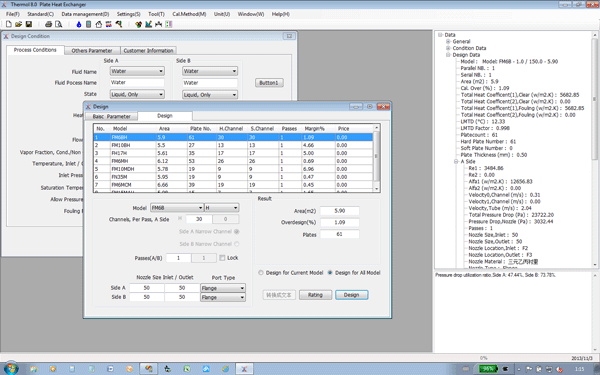Select the FH17H row in model table

pyautogui.click(x=233, y=153)
